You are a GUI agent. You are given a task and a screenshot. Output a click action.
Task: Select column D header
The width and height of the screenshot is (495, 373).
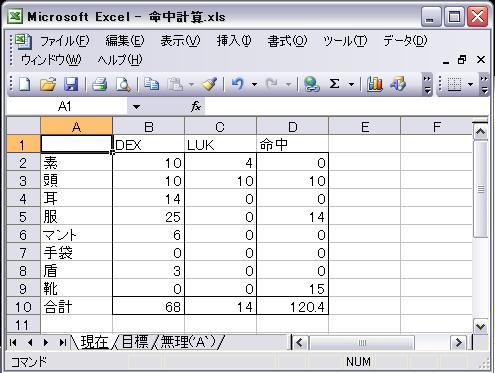(293, 127)
